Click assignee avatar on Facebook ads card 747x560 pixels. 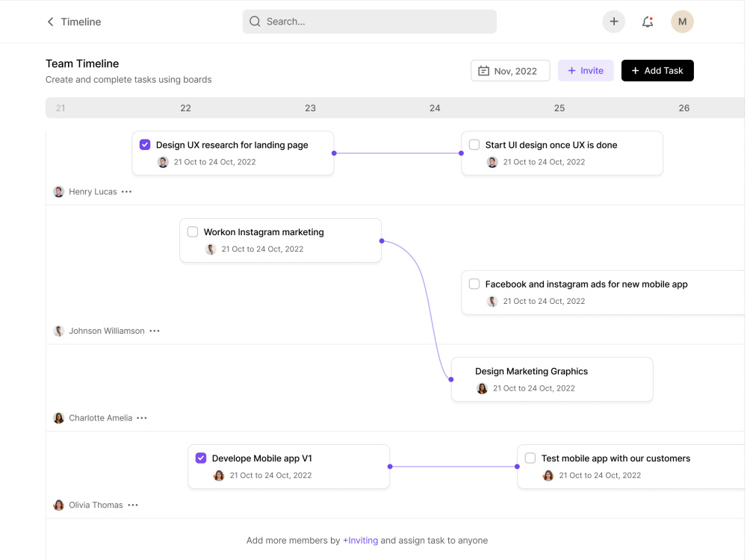click(x=492, y=302)
